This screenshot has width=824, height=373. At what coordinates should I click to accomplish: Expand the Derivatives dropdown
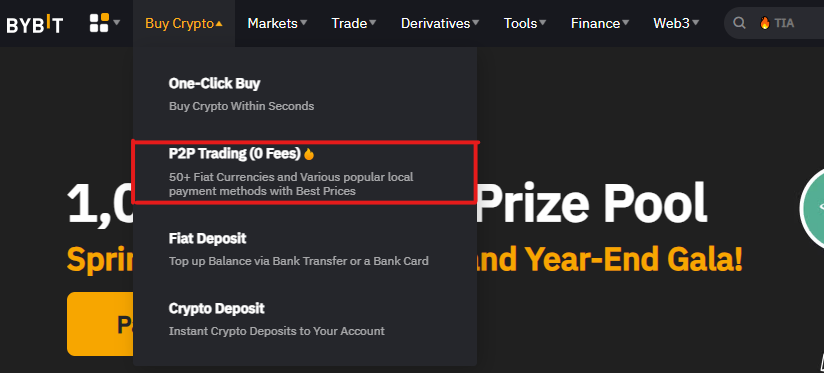click(x=440, y=23)
